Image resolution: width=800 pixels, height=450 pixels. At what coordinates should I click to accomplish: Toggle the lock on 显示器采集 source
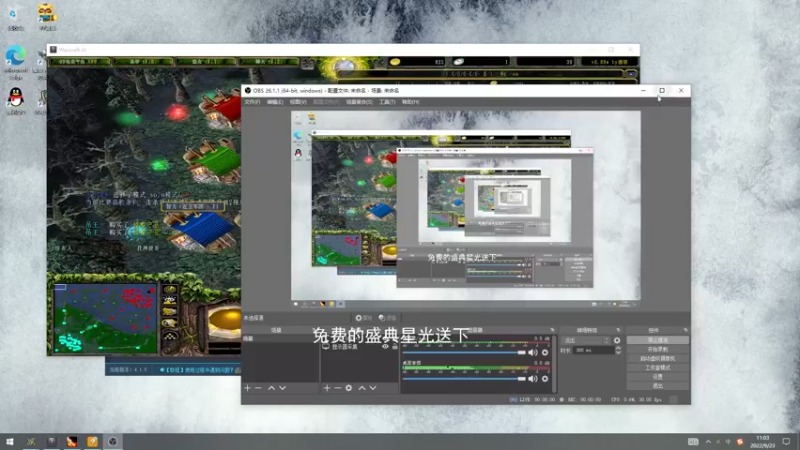coord(395,346)
